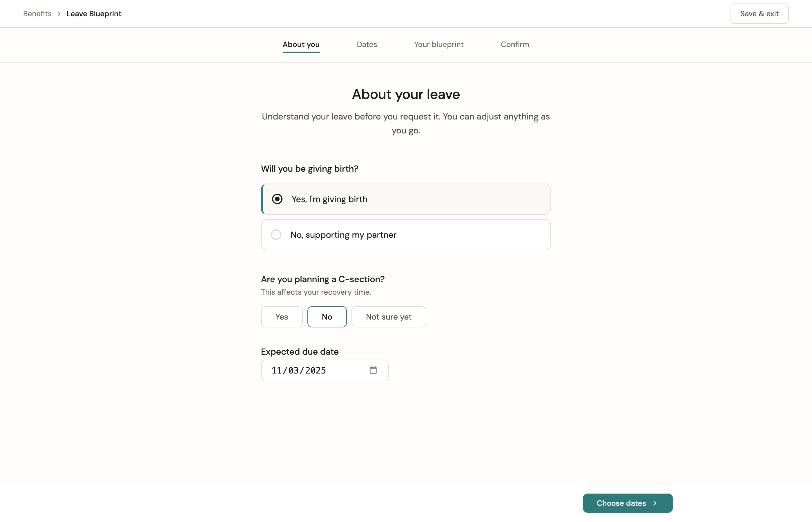Select 'No' for planning a C-section
Screen dimensions: 812x522
[x=327, y=317]
